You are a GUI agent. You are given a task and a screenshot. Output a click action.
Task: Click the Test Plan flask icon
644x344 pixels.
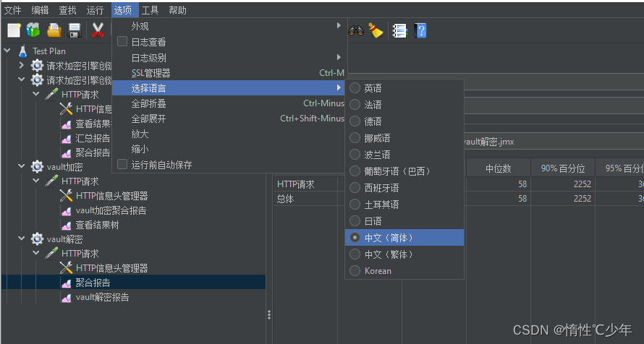pos(23,51)
